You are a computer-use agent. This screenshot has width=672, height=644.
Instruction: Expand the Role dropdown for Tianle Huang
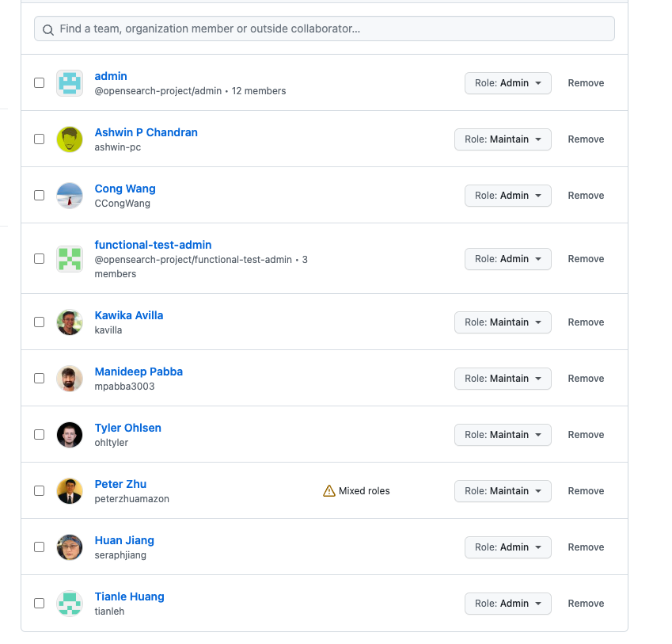507,603
